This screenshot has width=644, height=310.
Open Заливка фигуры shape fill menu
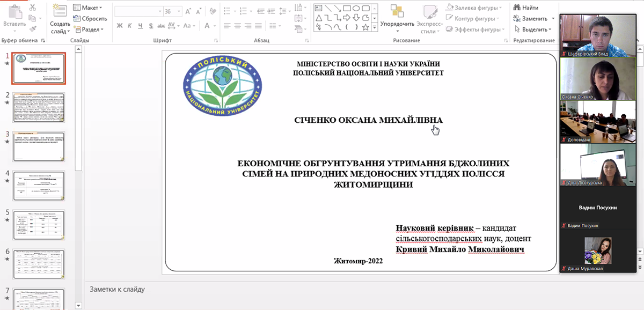coord(473,8)
